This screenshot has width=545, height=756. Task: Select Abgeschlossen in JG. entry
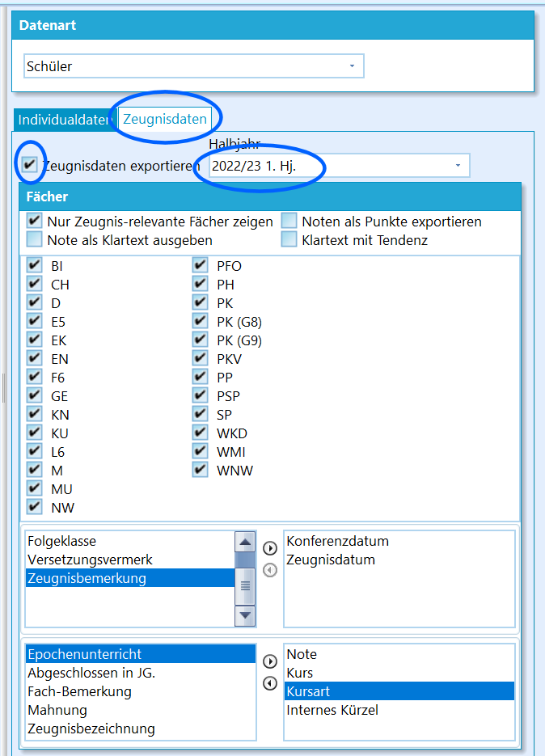[x=141, y=673]
